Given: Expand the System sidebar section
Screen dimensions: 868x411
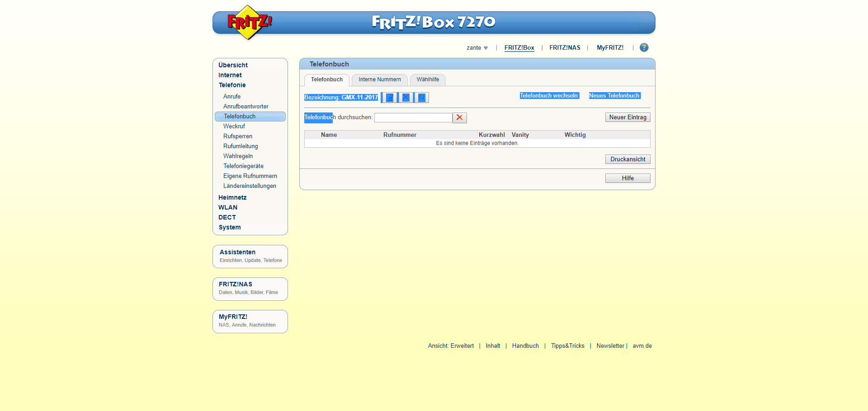Looking at the screenshot, I should pyautogui.click(x=230, y=227).
